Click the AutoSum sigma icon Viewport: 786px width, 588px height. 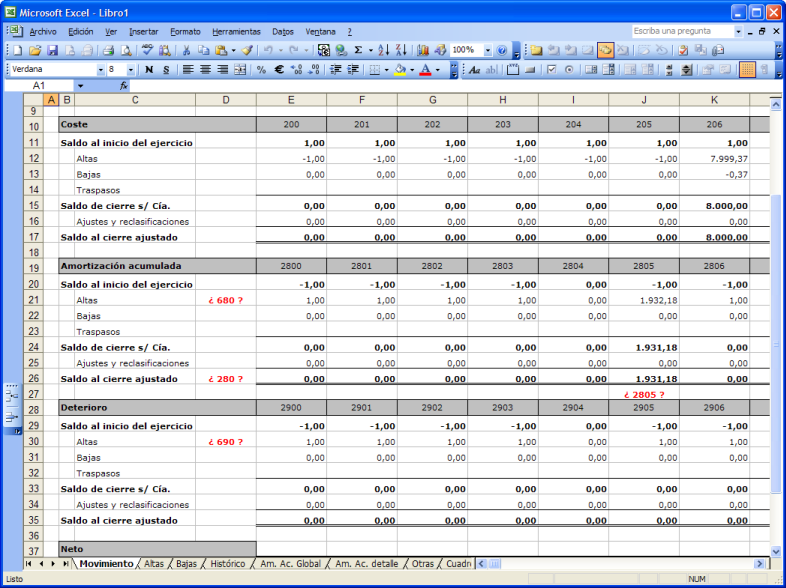click(358, 50)
